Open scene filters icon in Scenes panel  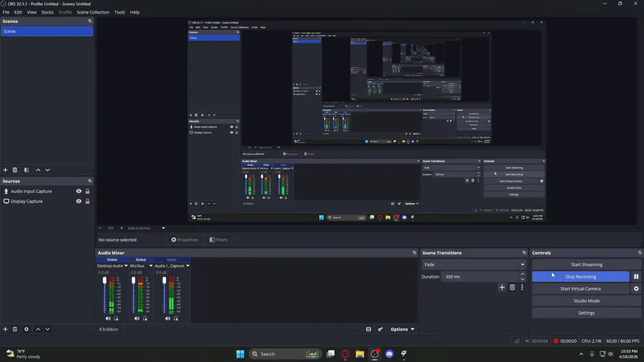pyautogui.click(x=26, y=170)
